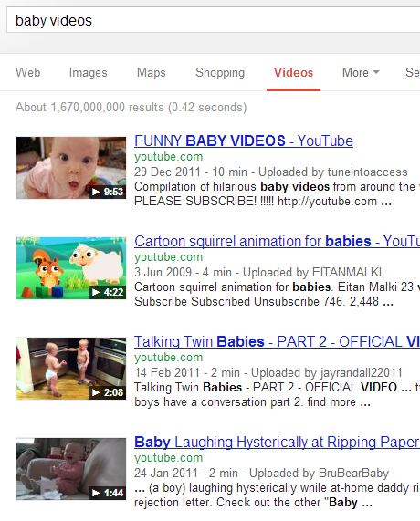Play the talking twin babies thumbnail
This screenshot has height=521, width=420.
[71, 369]
